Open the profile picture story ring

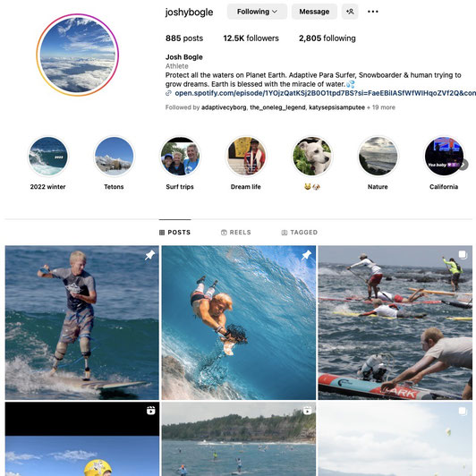pos(78,55)
